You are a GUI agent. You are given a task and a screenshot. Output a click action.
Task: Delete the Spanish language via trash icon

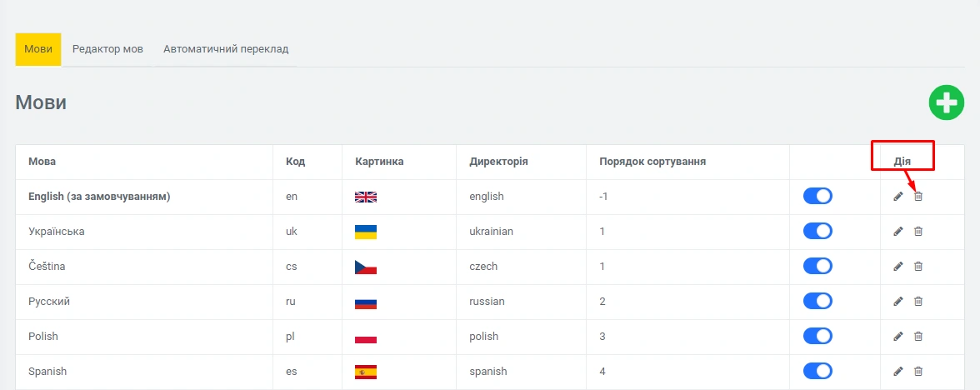(918, 372)
